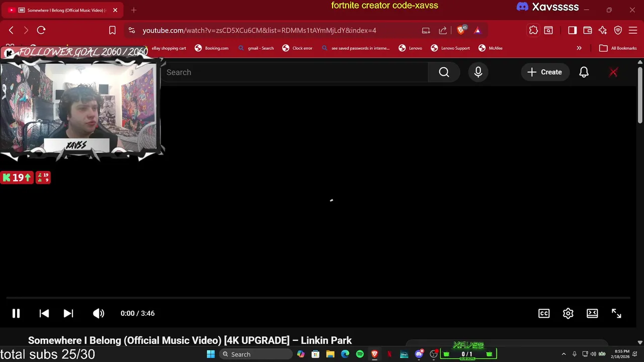This screenshot has width=644, height=362.
Task: Open Spotify from the taskbar
Action: (x=360, y=354)
